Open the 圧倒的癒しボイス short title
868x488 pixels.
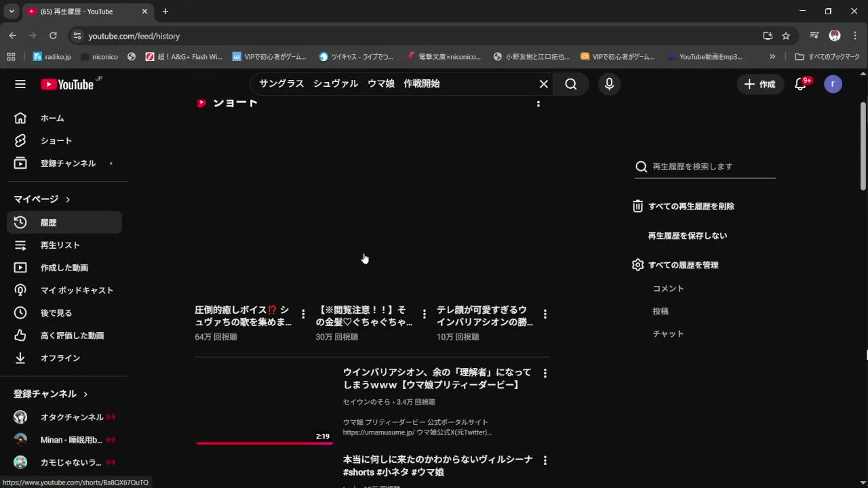click(243, 316)
